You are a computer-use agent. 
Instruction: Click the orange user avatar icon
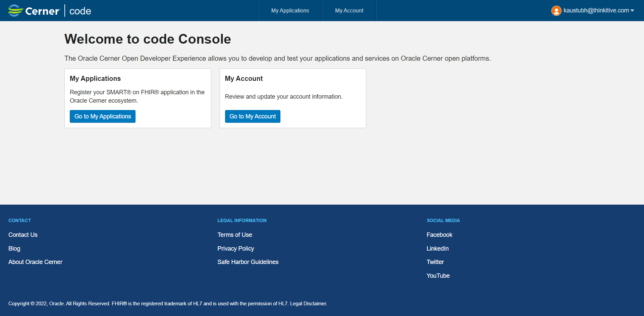[556, 11]
